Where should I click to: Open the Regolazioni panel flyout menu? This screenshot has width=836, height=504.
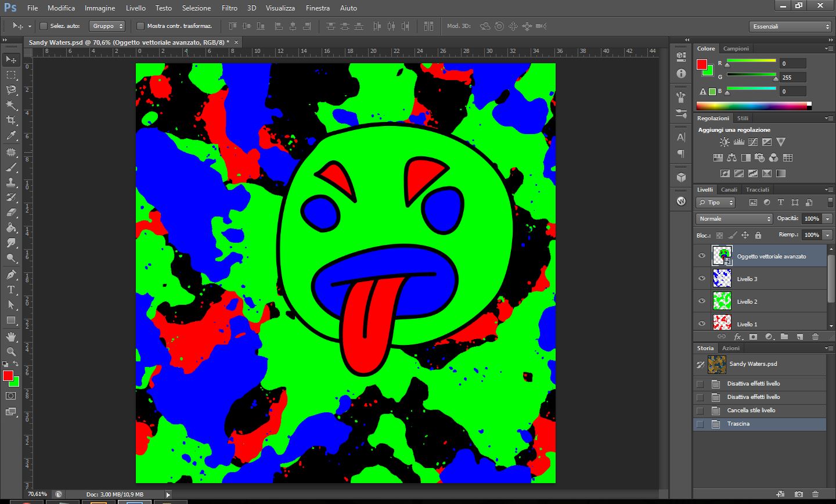click(x=828, y=118)
